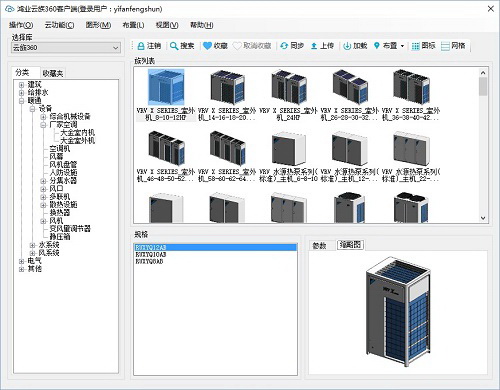This screenshot has width=500, height=390.
Task: Select 人防设施 in the tree
Action: coord(63,173)
